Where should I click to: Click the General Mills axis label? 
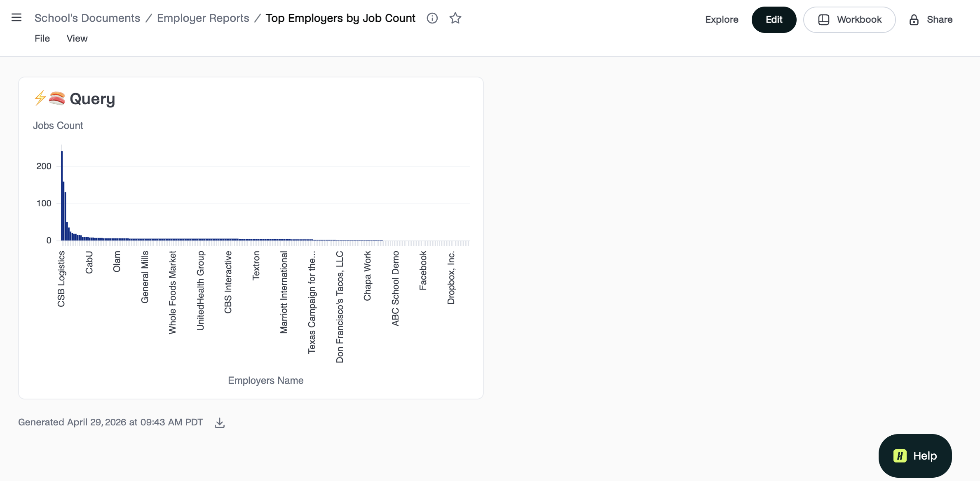click(x=145, y=277)
